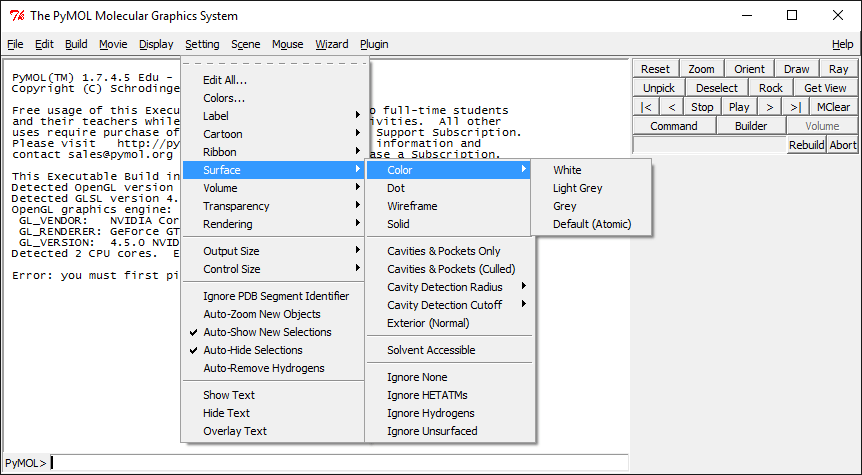Open the Build menu
The image size is (862, 475).
[76, 44]
